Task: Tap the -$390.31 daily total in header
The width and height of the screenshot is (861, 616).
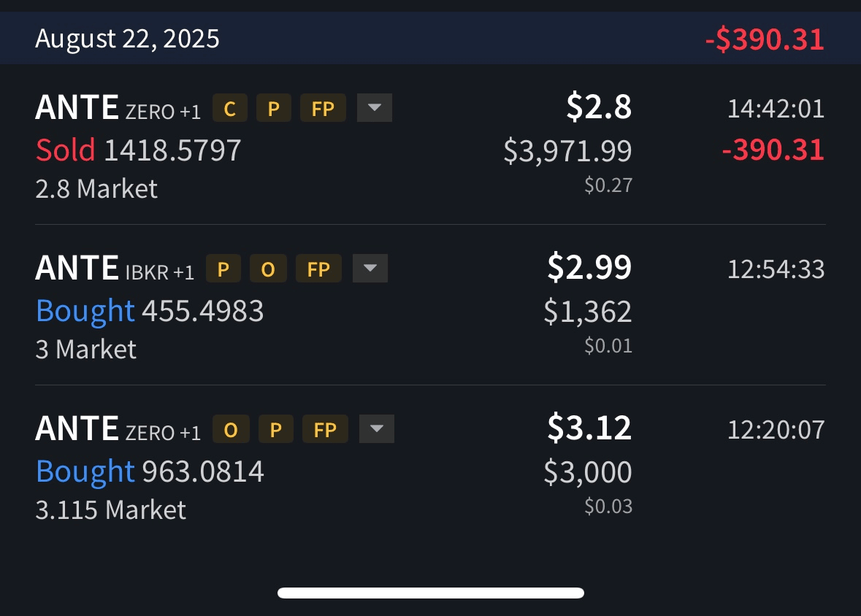Action: click(x=765, y=39)
